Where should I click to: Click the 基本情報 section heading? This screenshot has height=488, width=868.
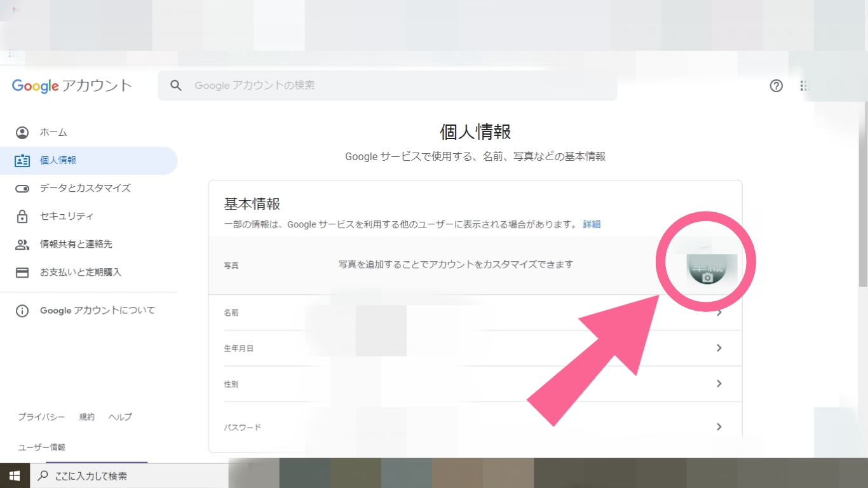pos(252,204)
